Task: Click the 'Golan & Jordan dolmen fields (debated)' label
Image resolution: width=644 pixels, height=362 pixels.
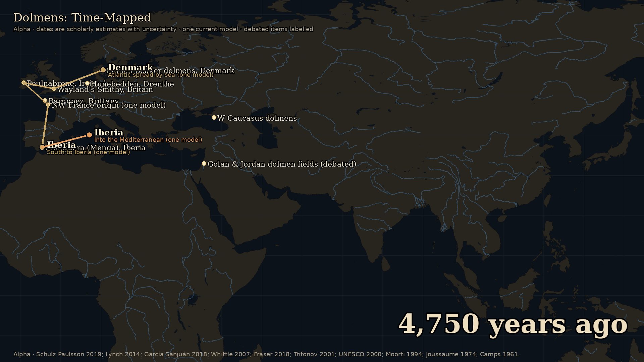Action: point(282,164)
